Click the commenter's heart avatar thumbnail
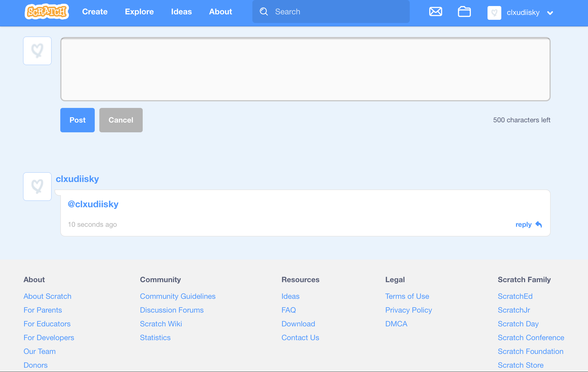The height and width of the screenshot is (372, 588). pos(37,187)
